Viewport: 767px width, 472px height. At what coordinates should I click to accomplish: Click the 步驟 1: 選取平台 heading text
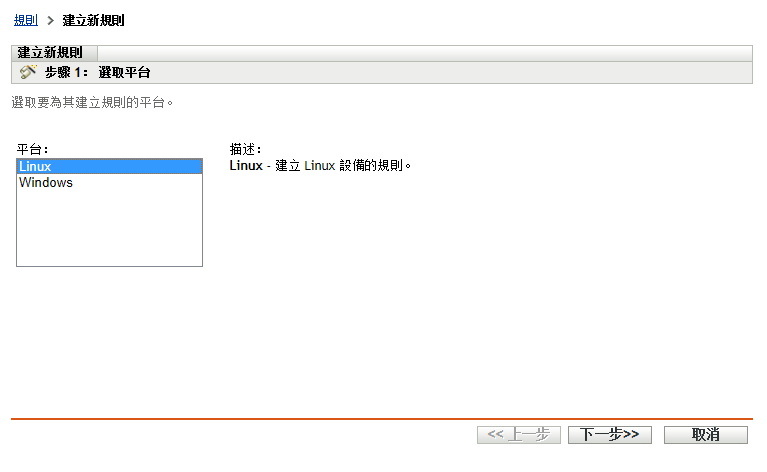pyautogui.click(x=97, y=72)
